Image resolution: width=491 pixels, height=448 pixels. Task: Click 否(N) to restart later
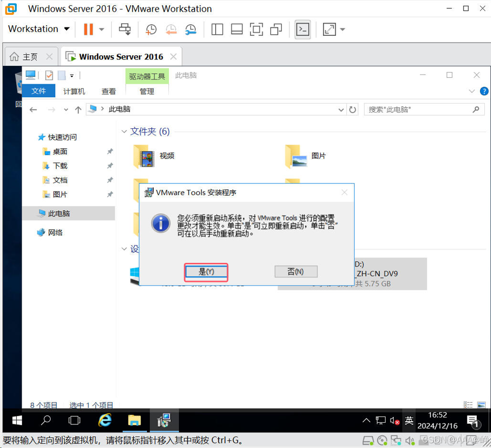pyautogui.click(x=296, y=271)
